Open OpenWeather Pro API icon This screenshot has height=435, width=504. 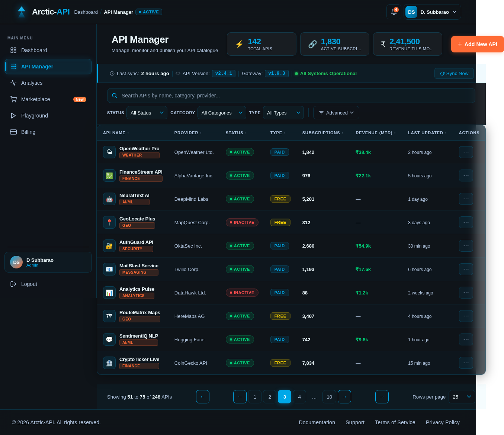[x=109, y=152]
